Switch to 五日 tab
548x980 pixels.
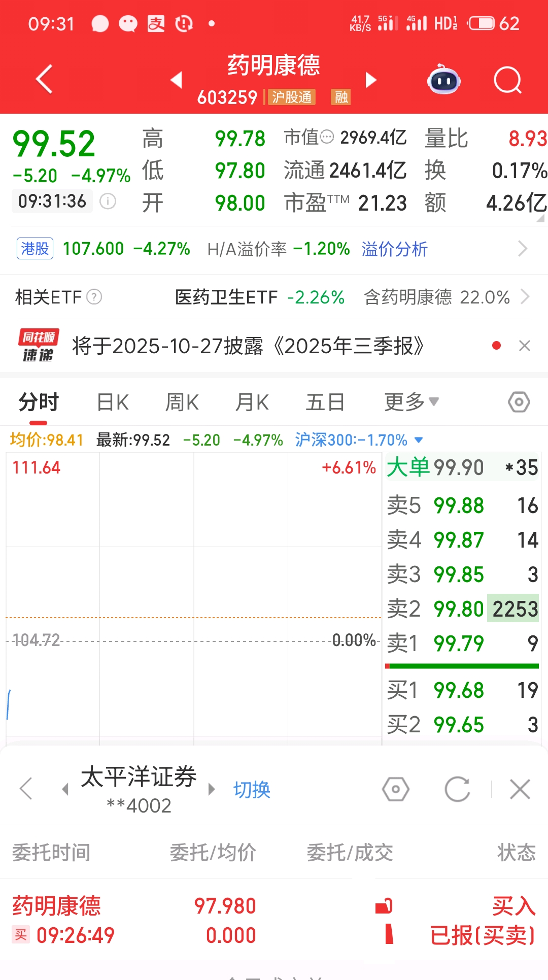tap(325, 402)
